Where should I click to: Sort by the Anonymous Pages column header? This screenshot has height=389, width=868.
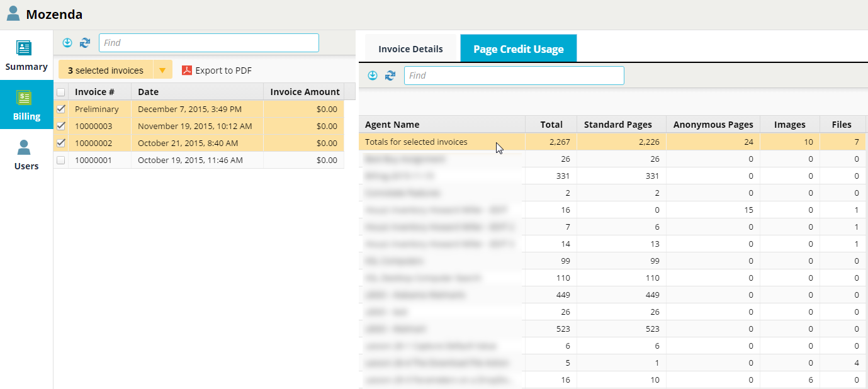pos(713,125)
